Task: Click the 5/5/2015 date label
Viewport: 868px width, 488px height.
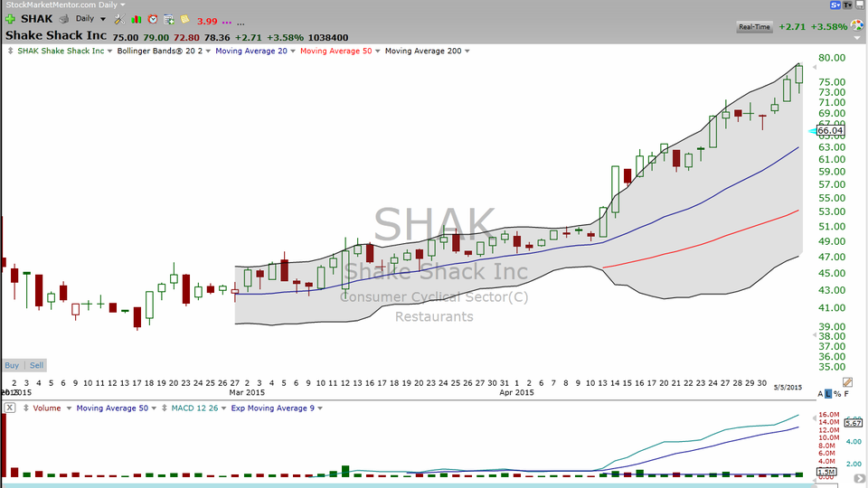Action: (788, 388)
